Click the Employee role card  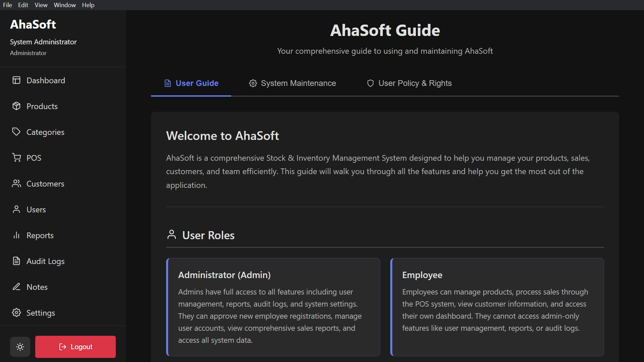coord(497,307)
